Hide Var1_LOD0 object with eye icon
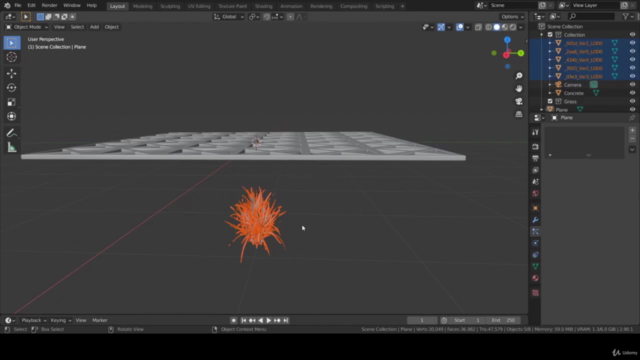 632,43
